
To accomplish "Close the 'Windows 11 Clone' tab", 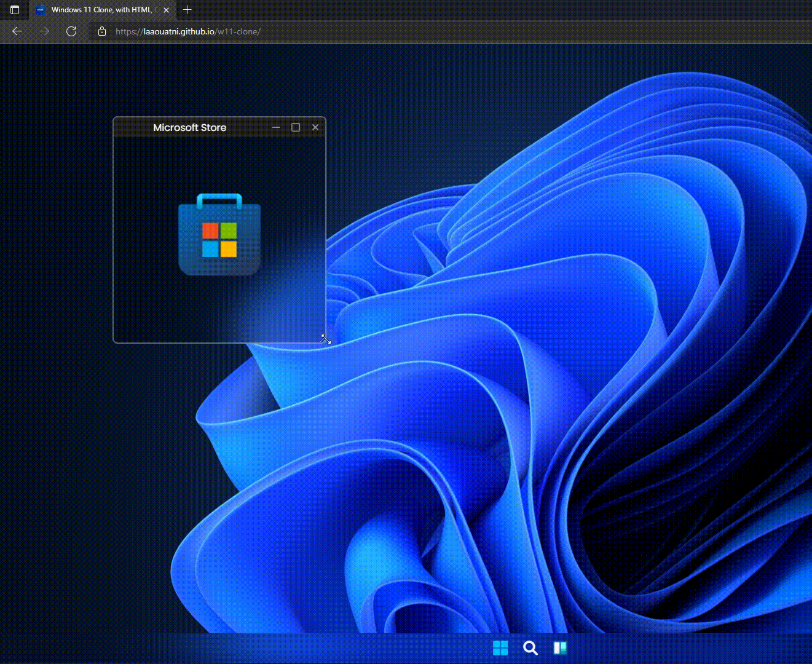I will tap(166, 10).
